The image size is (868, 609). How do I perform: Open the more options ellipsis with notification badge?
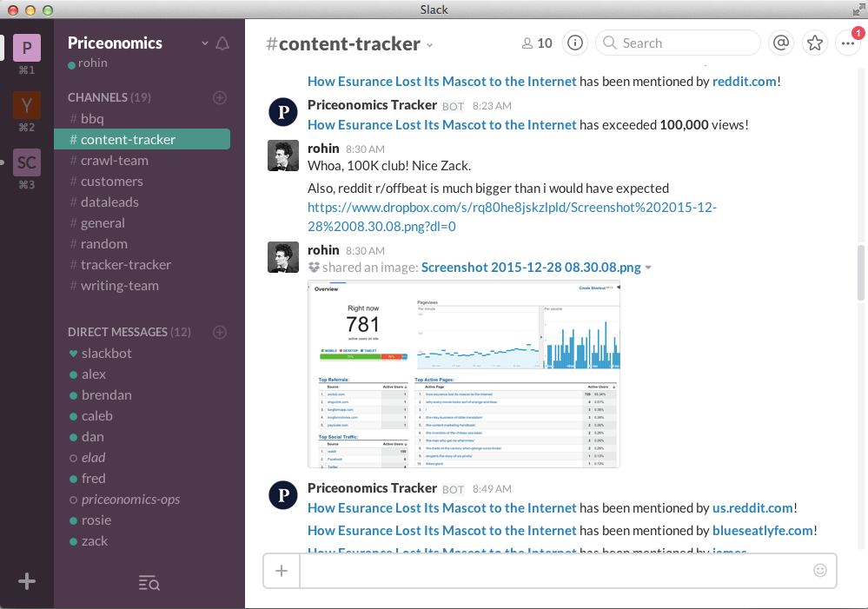point(847,42)
